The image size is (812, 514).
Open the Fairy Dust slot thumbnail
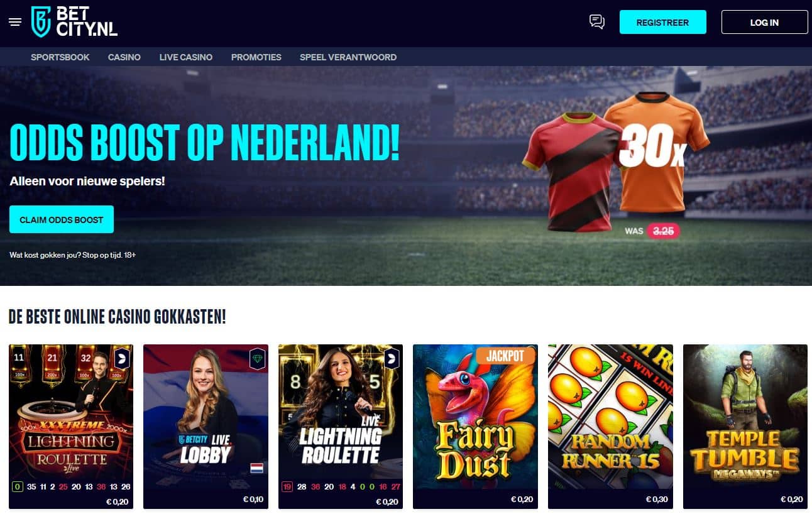(x=475, y=427)
